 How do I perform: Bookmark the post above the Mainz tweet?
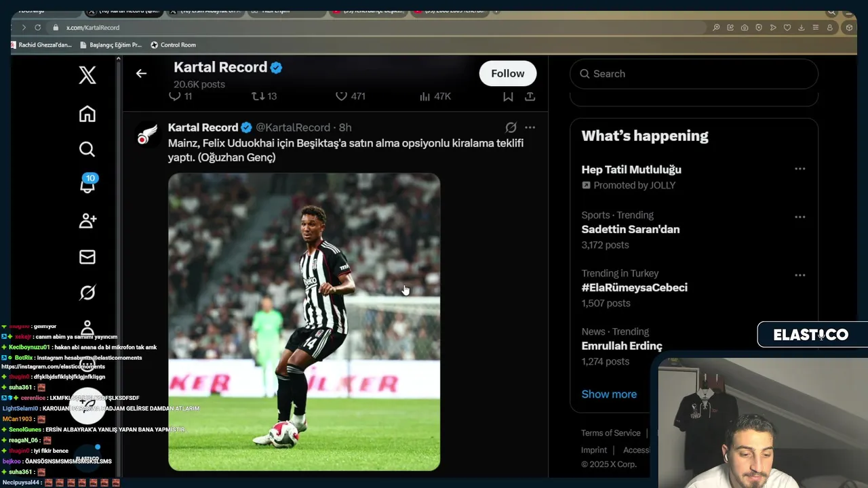(508, 96)
